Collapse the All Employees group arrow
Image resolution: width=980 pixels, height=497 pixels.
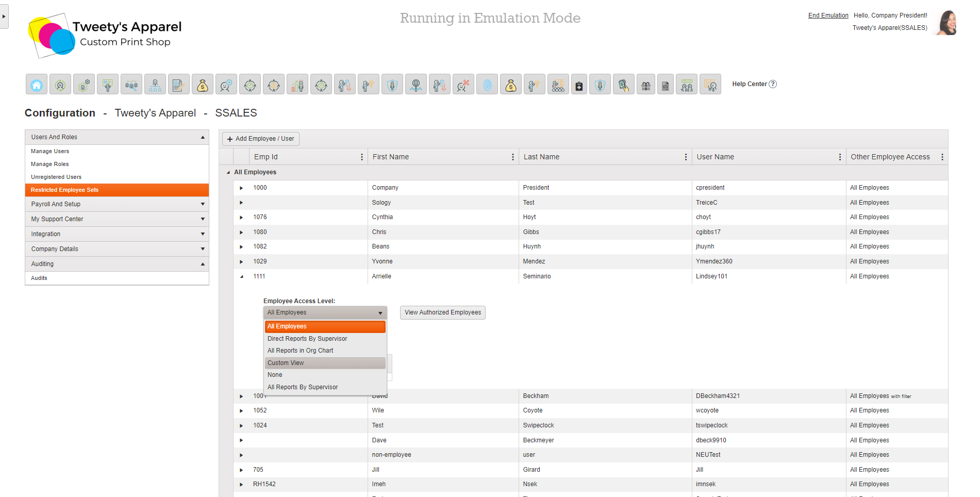coord(228,172)
